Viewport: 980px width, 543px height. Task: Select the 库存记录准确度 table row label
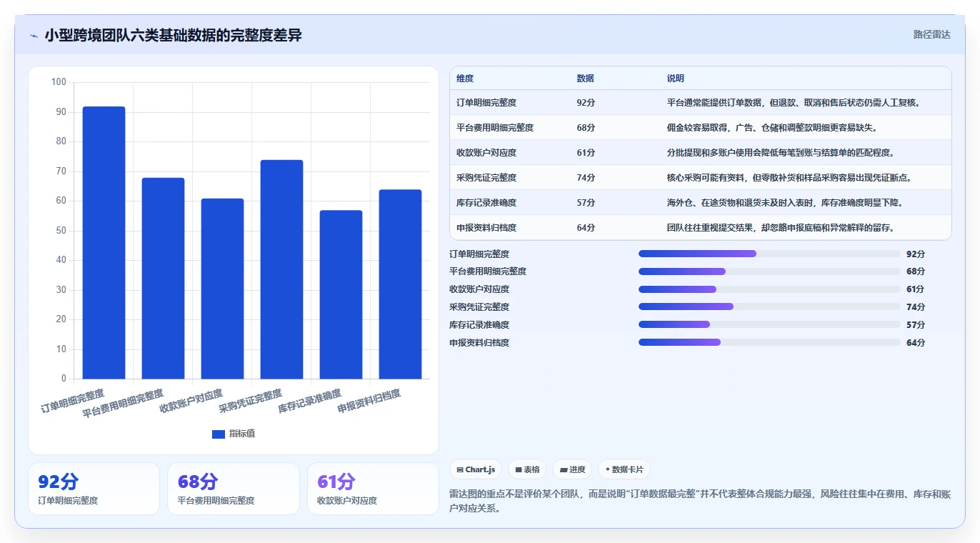pyautogui.click(x=486, y=203)
